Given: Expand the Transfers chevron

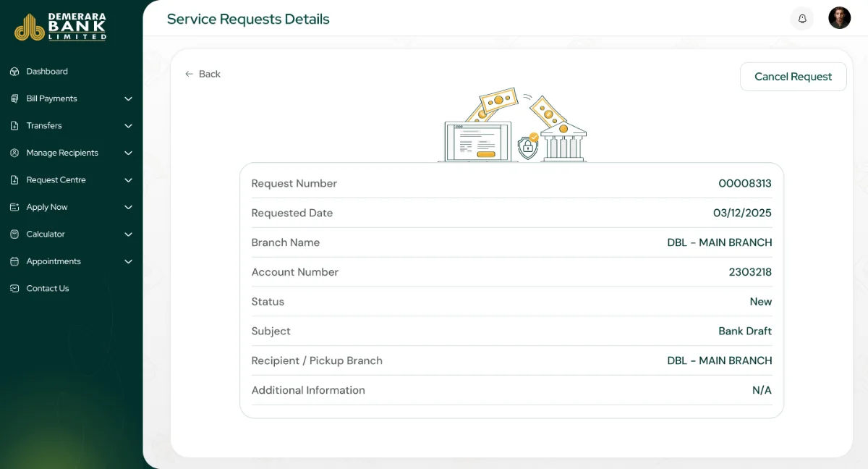Looking at the screenshot, I should 128,126.
